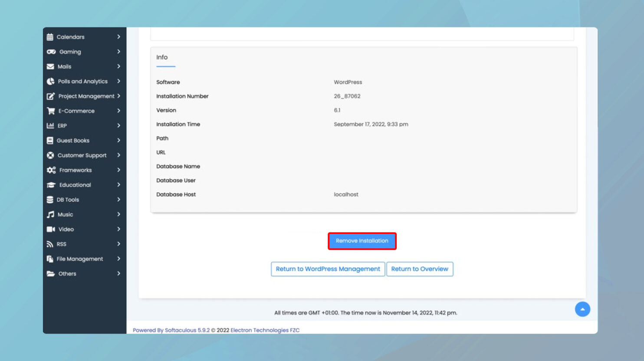Click the Polls and Analytics pie chart icon

(x=50, y=81)
